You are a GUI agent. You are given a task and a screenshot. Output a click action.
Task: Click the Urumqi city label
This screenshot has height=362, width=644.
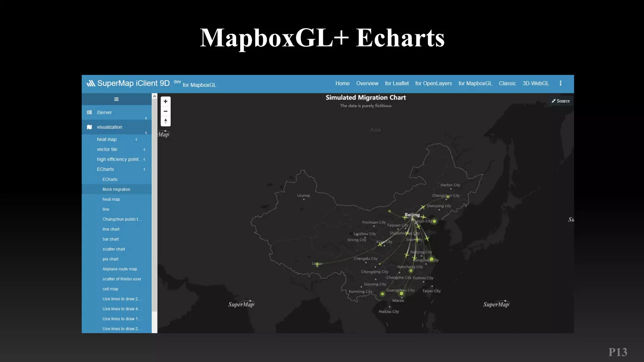303,195
